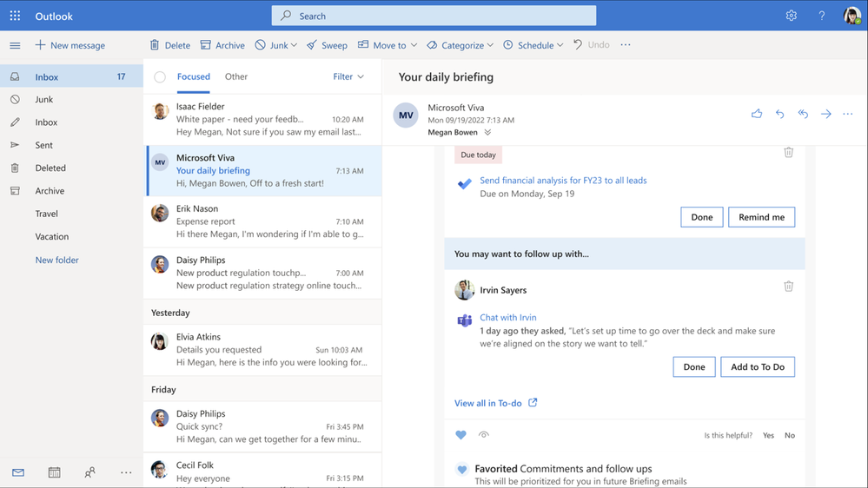Viewport: 868px width, 488px height.
Task: Click Undo in the toolbar
Action: click(591, 45)
